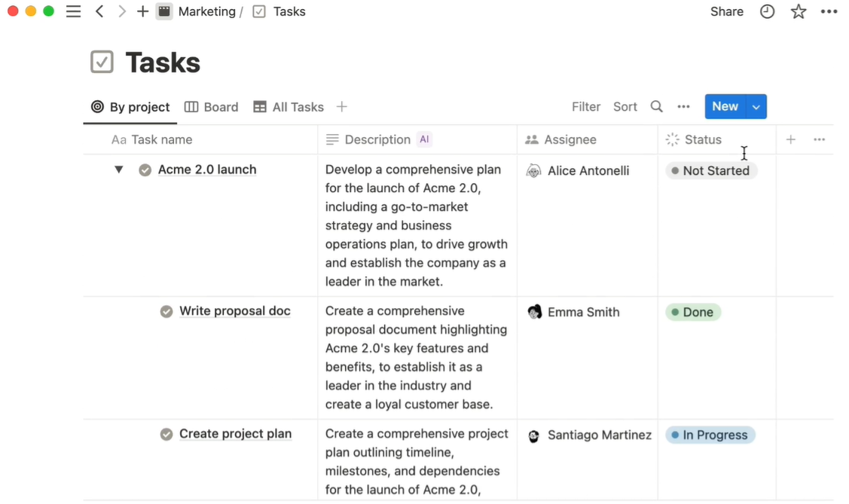Toggle the Write proposal doc checkmark

[166, 311]
